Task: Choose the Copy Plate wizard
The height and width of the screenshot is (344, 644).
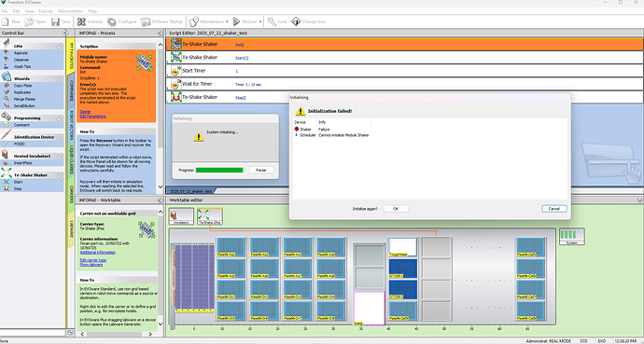Action: pos(22,86)
